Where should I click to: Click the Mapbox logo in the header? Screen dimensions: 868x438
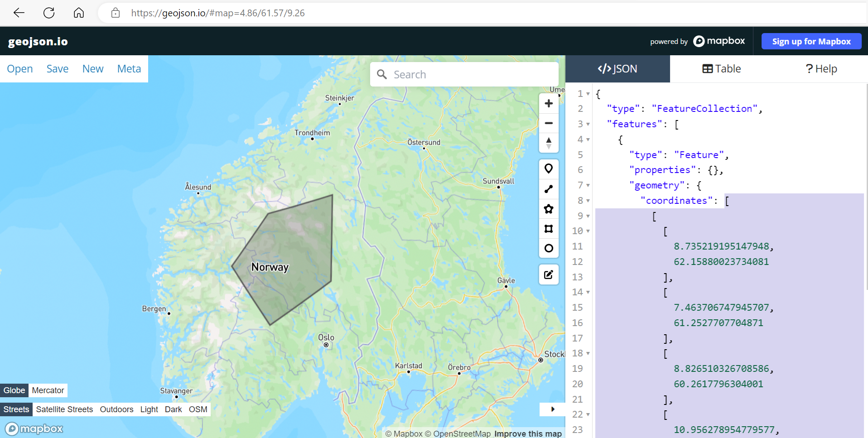[719, 41]
